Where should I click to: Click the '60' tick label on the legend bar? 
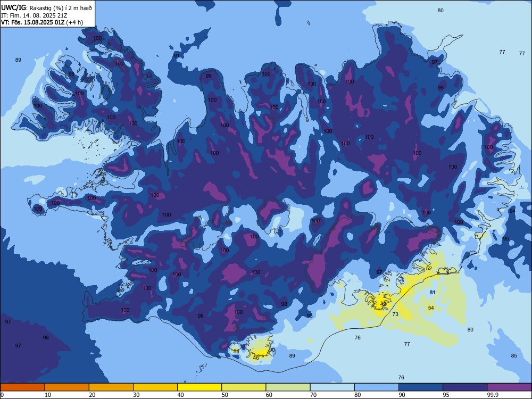(269, 395)
